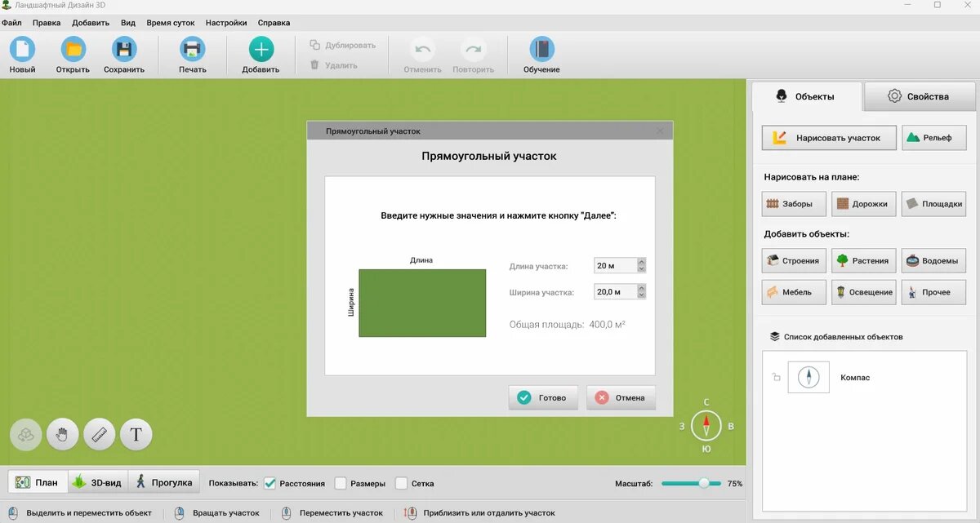Image resolution: width=980 pixels, height=523 pixels.
Task: Switch to the Объекты tab
Action: coord(807,96)
